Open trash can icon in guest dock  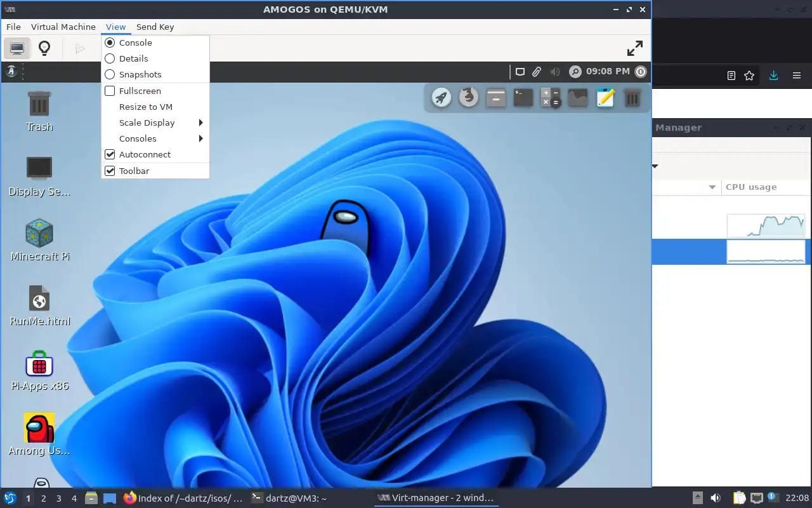(632, 97)
